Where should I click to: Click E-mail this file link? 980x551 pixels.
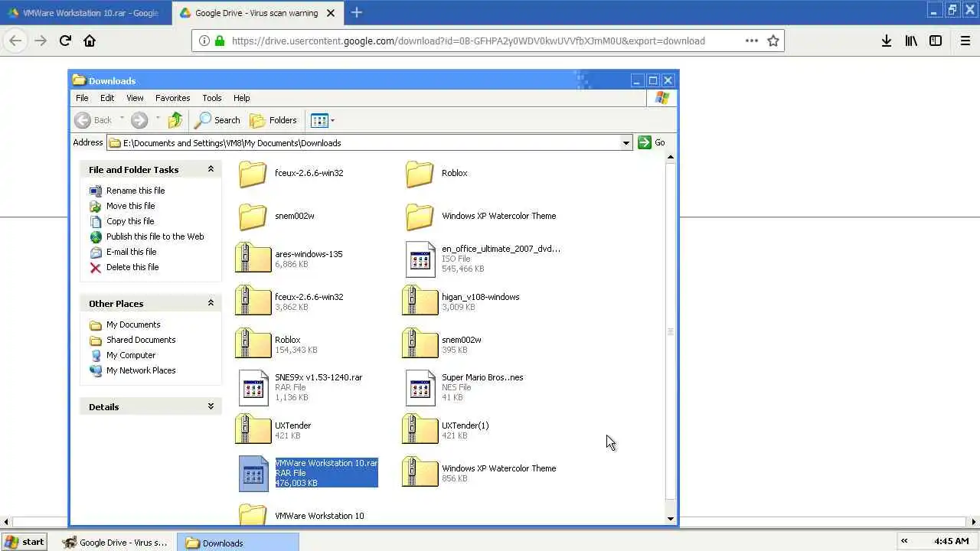point(131,252)
